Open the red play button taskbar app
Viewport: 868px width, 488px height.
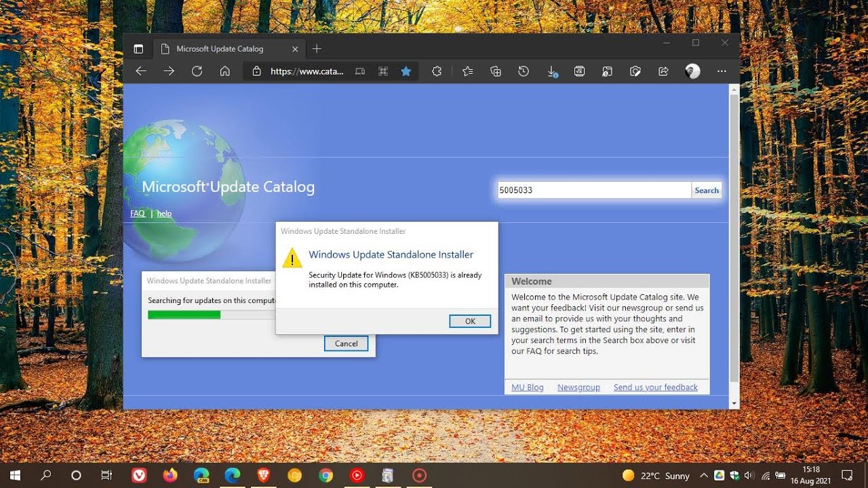coord(357,475)
